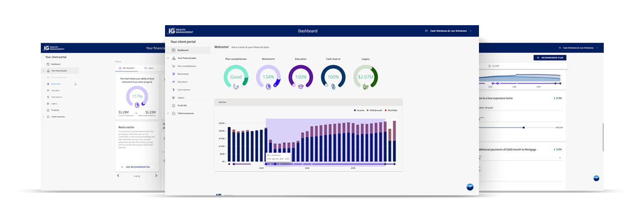Click the Dashboard icon in the center sidebar

coord(174,50)
